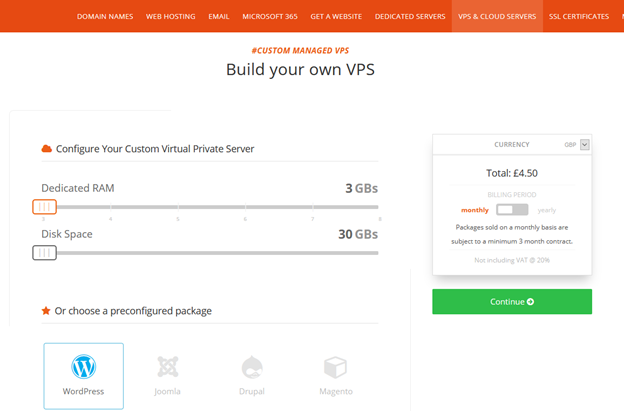Open the Microsoft 365 menu item

pyautogui.click(x=270, y=16)
